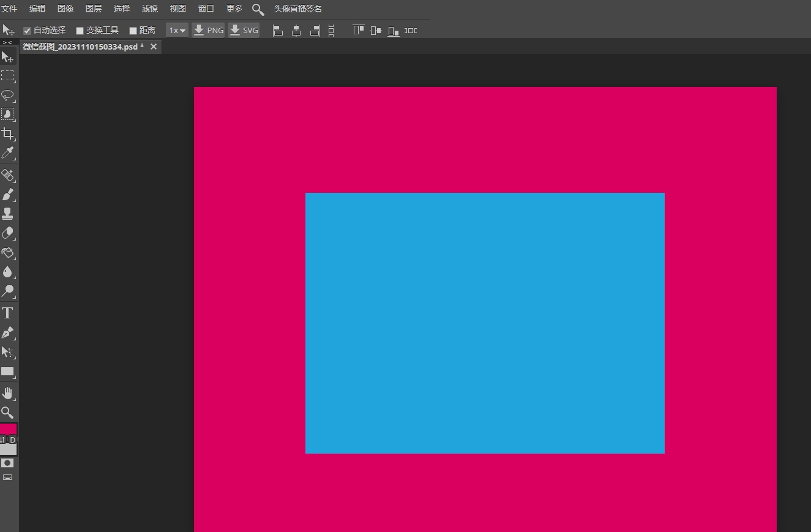The height and width of the screenshot is (532, 811).
Task: Toggle the 自动选择 checkbox
Action: pyautogui.click(x=27, y=30)
